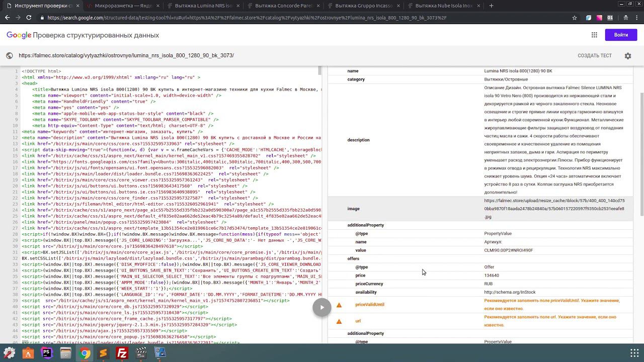Open Sublime Text from the taskbar
Image resolution: width=644 pixels, height=362 pixels.
point(103,353)
